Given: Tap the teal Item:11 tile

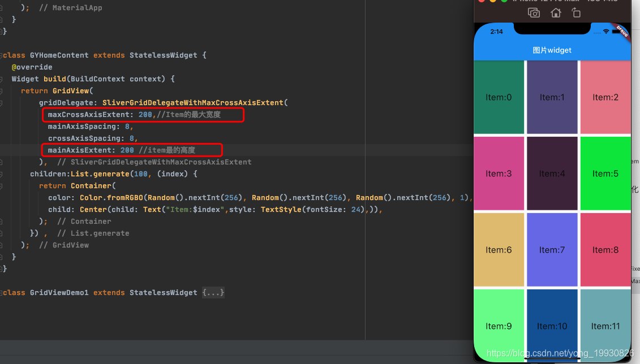Looking at the screenshot, I should [x=605, y=325].
